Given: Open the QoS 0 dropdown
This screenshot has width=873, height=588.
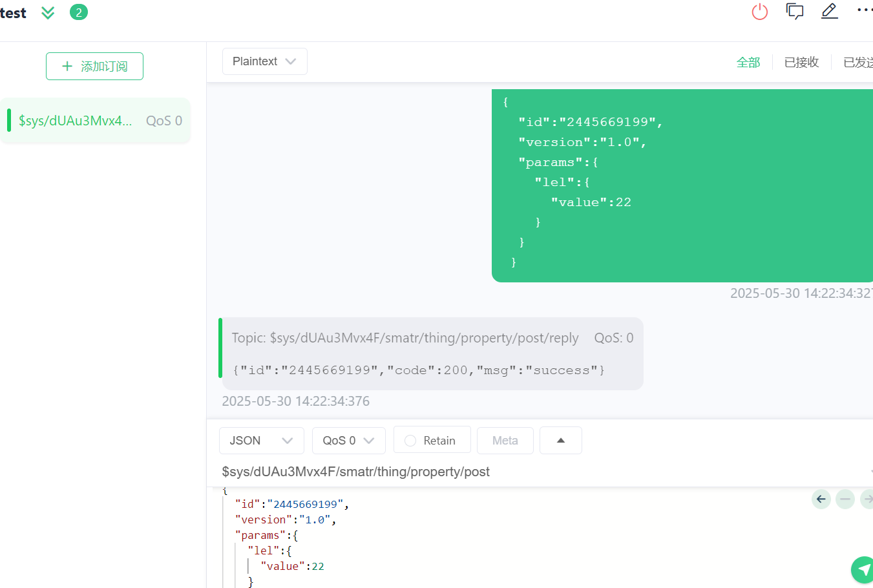Looking at the screenshot, I should point(349,441).
